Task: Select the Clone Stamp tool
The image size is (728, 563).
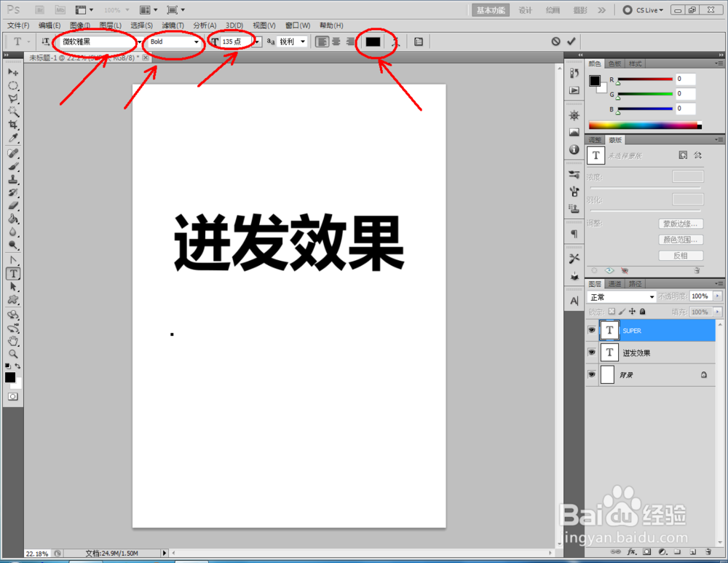Action: 13,179
